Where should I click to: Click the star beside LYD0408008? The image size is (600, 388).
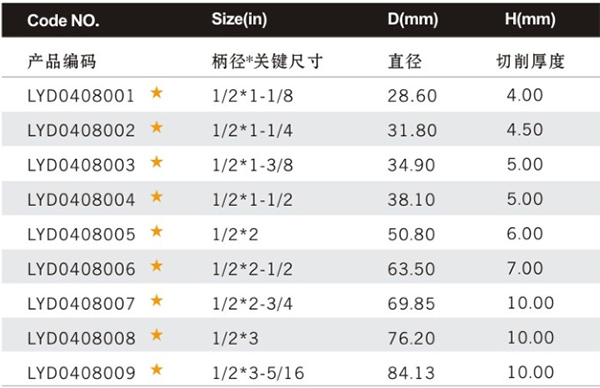click(x=157, y=335)
